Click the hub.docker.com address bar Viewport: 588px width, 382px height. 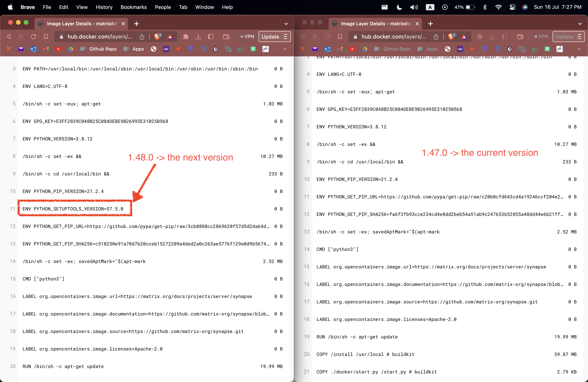(x=99, y=36)
